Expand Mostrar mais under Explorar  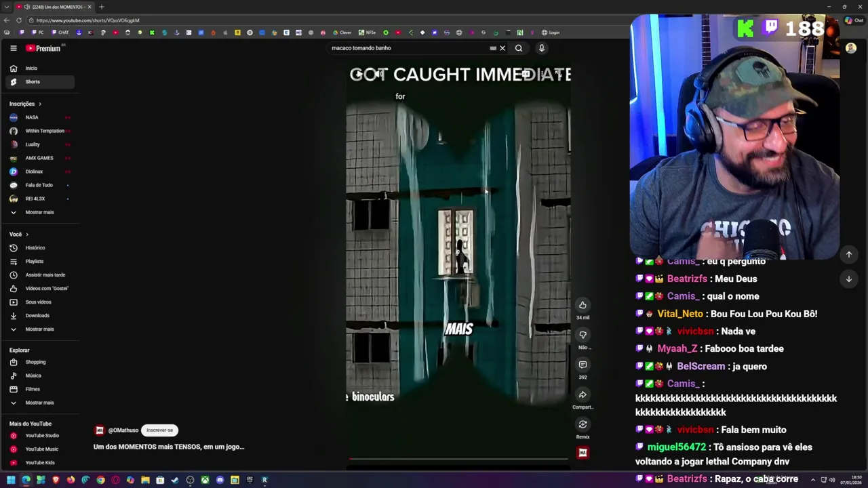[39, 403]
